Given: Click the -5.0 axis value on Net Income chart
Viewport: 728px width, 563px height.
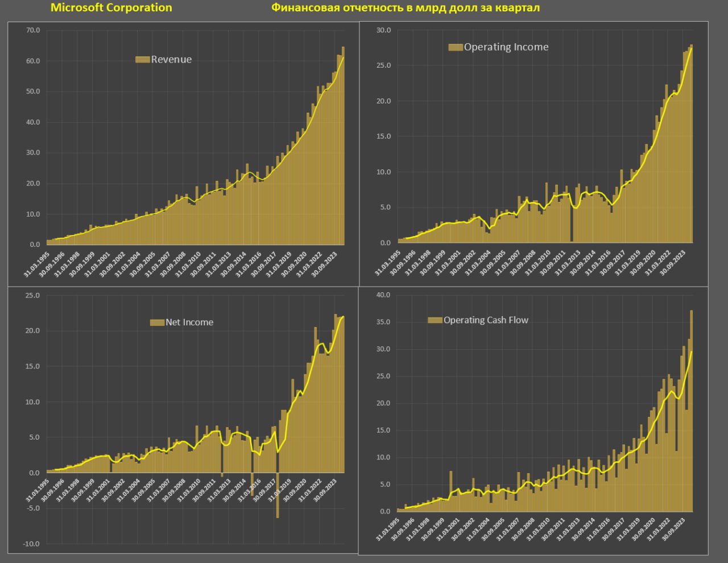Looking at the screenshot, I should coord(32,508).
